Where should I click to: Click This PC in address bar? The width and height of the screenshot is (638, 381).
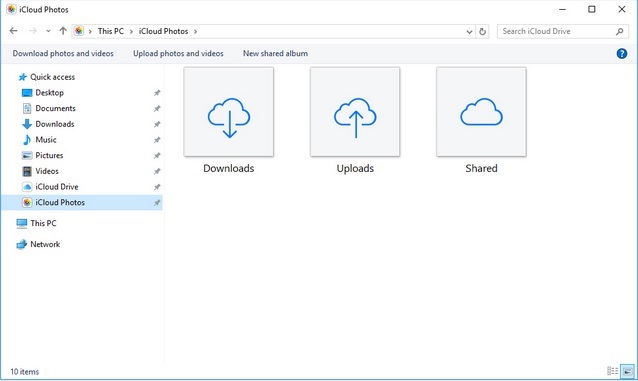(x=111, y=31)
